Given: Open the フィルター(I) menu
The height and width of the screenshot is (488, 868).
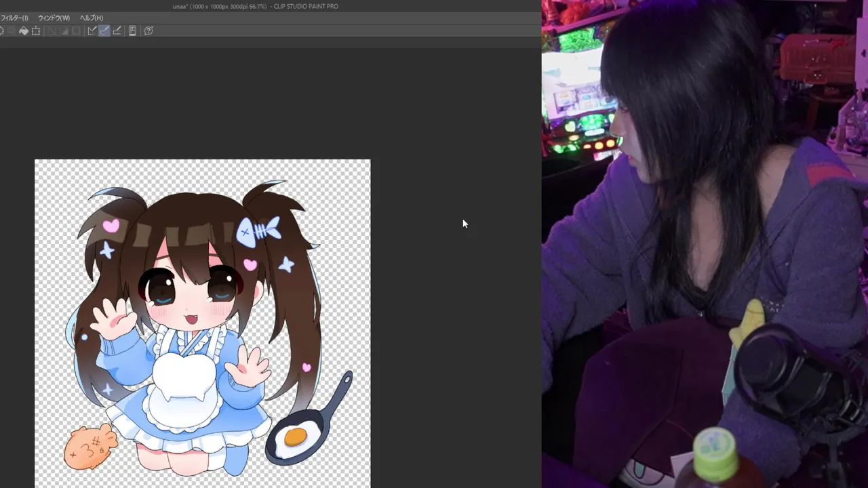Looking at the screenshot, I should tap(14, 18).
